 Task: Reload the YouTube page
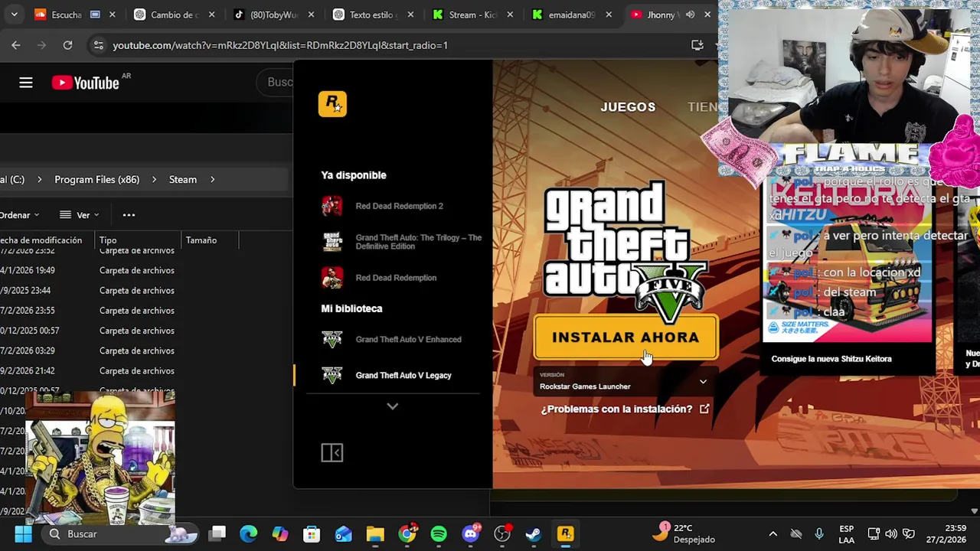click(67, 45)
